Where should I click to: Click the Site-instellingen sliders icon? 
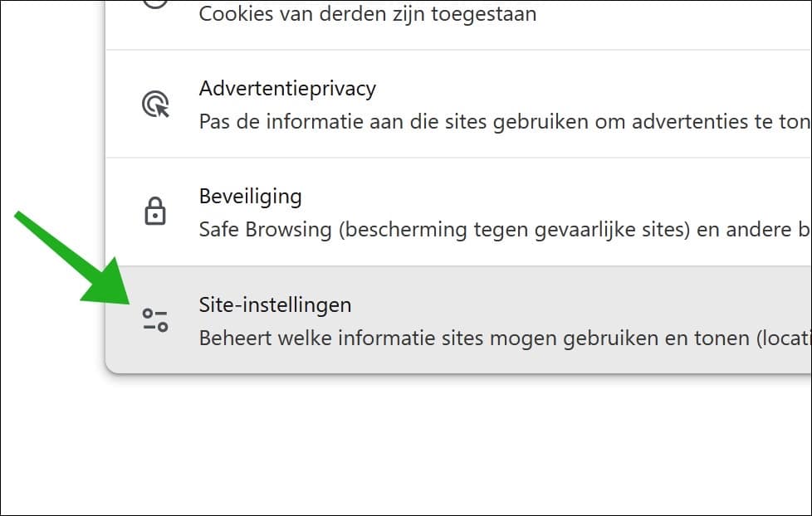[155, 320]
